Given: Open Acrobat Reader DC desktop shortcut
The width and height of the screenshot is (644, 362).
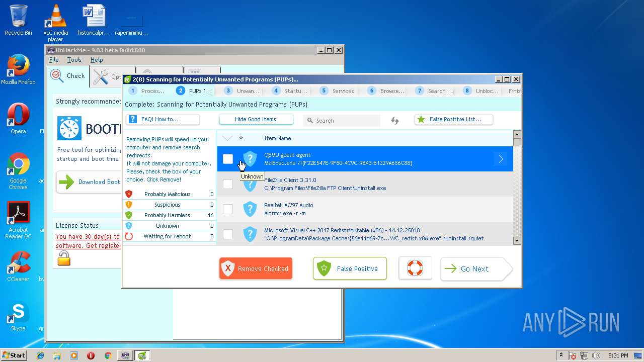Looking at the screenshot, I should click(18, 220).
